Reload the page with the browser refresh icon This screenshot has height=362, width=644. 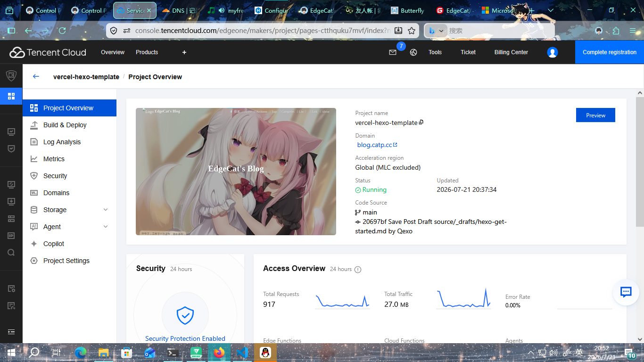[x=62, y=31]
